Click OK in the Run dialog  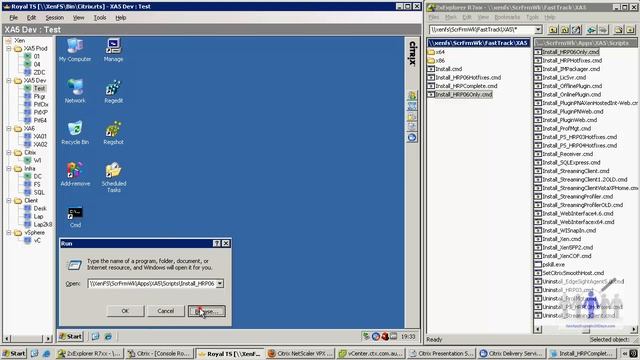[125, 311]
